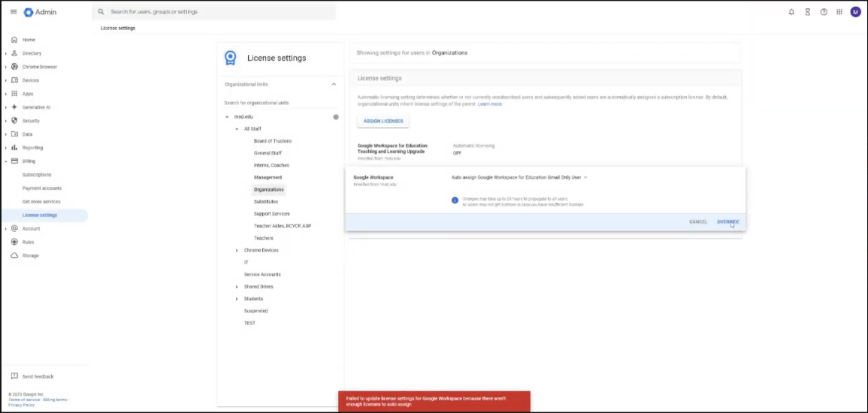Select the Teachers org unit
The height and width of the screenshot is (413, 868).
click(x=264, y=238)
